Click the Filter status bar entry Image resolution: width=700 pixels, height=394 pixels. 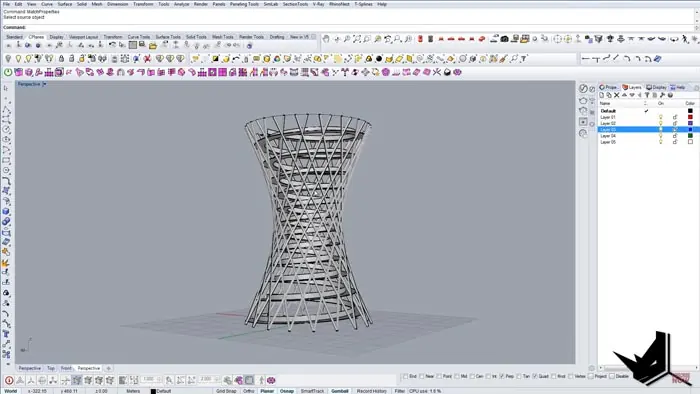(399, 391)
